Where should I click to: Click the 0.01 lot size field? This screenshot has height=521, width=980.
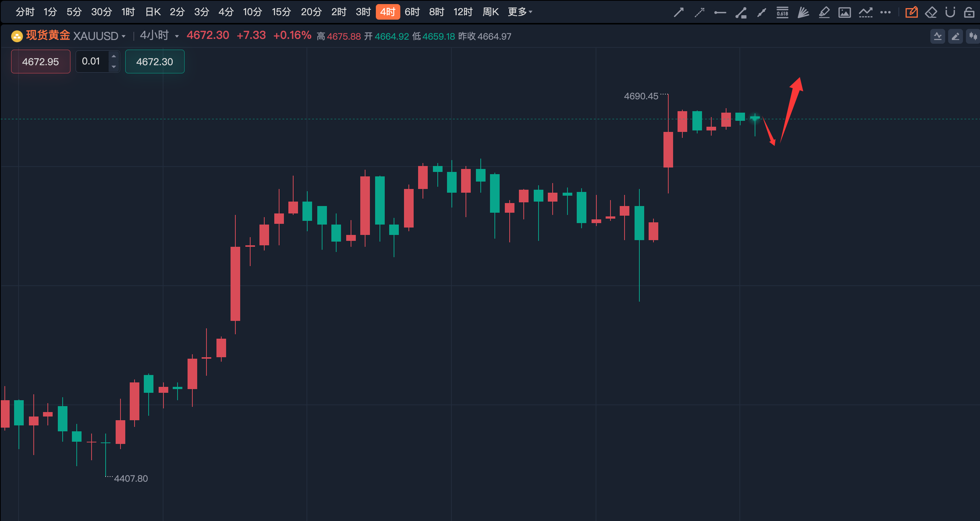pyautogui.click(x=91, y=61)
